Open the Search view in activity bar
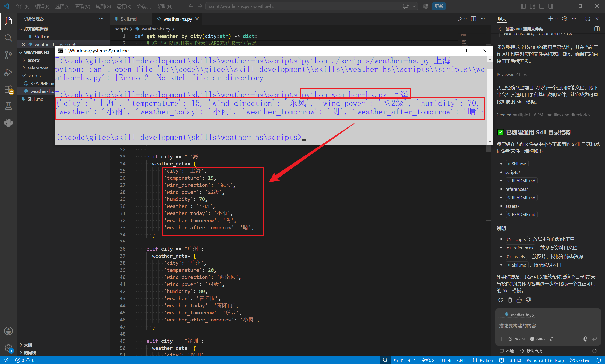 8,38
